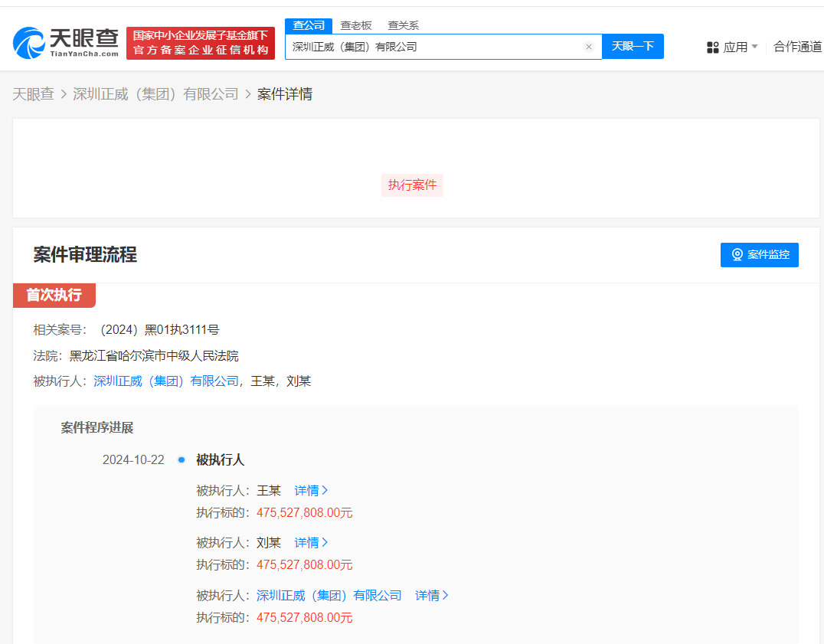Open 详情 for 被执行人 王某

point(311,491)
